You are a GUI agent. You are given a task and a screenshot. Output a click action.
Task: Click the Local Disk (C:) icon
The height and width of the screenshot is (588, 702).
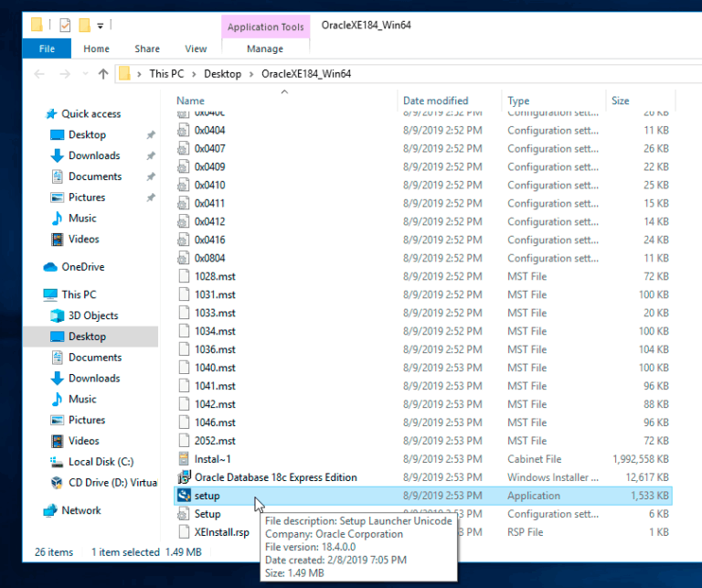click(x=57, y=462)
